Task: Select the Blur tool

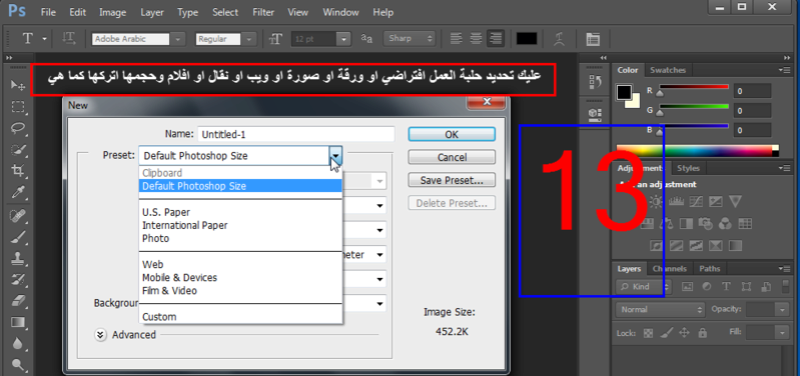Action: pyautogui.click(x=18, y=343)
